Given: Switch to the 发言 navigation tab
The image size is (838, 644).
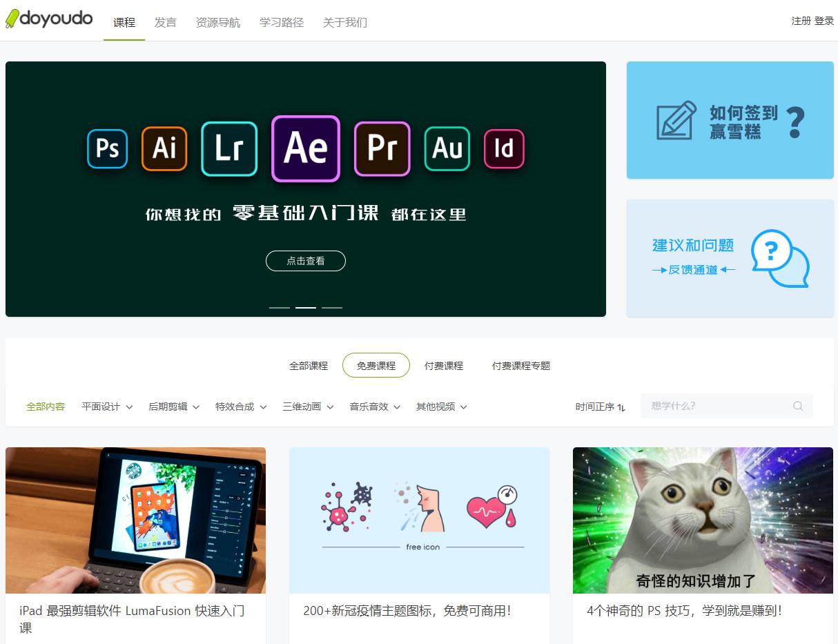Looking at the screenshot, I should pos(165,21).
